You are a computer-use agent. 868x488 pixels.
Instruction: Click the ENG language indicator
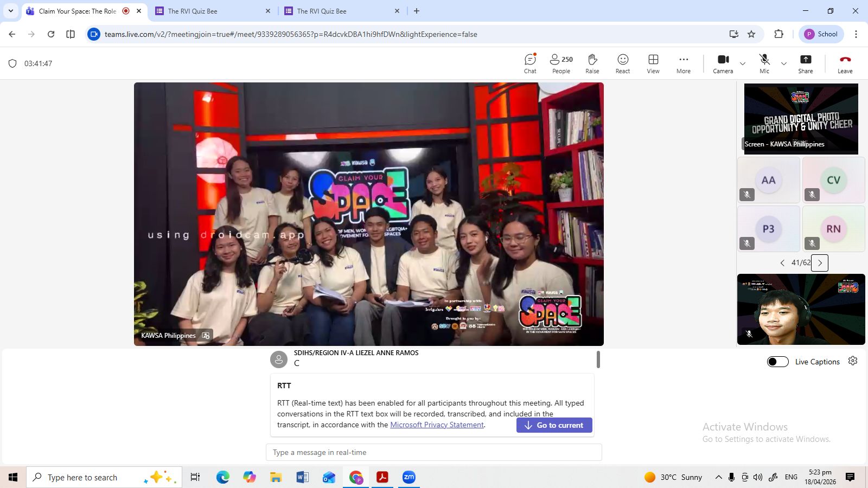tap(791, 477)
